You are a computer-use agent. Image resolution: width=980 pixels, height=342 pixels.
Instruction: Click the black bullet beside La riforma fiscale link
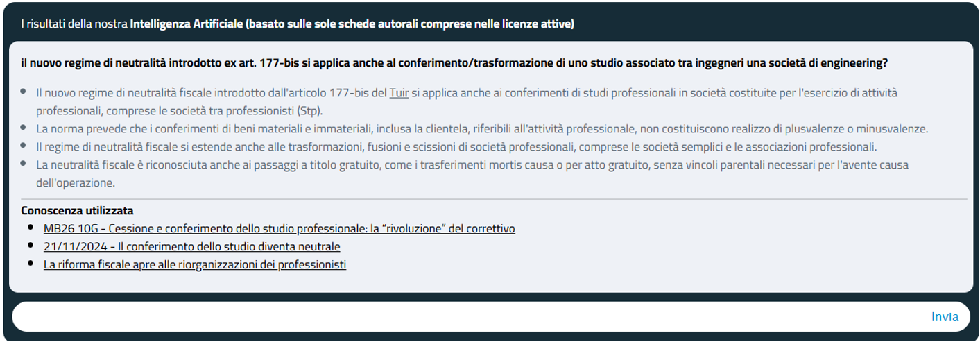[x=31, y=264]
